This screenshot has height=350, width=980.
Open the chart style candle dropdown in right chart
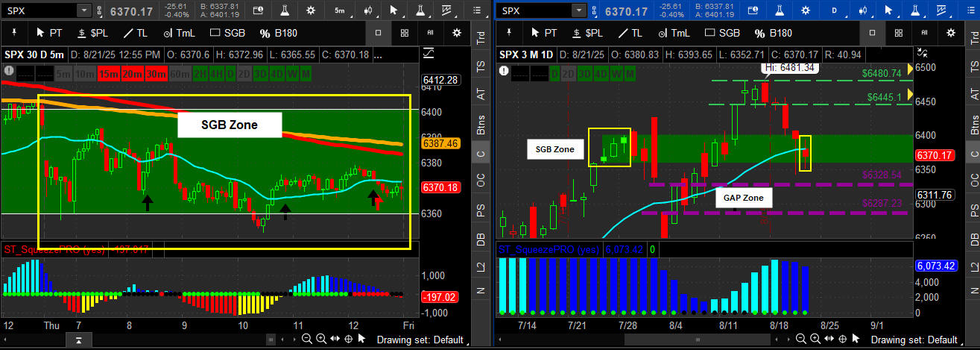[863, 10]
